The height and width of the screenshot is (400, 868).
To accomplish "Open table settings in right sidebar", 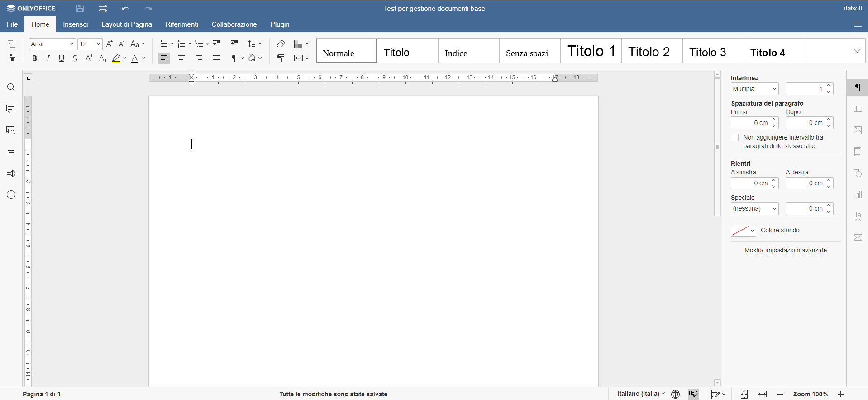I will (x=858, y=109).
